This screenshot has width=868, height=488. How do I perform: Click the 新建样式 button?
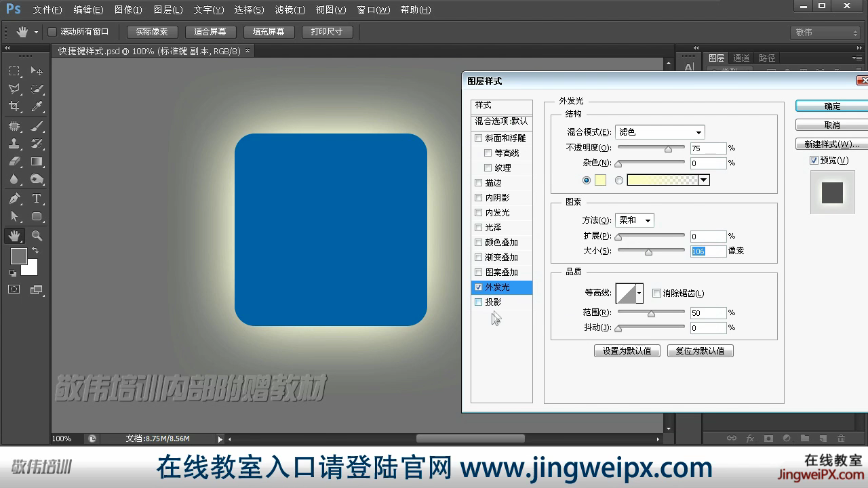tap(831, 144)
